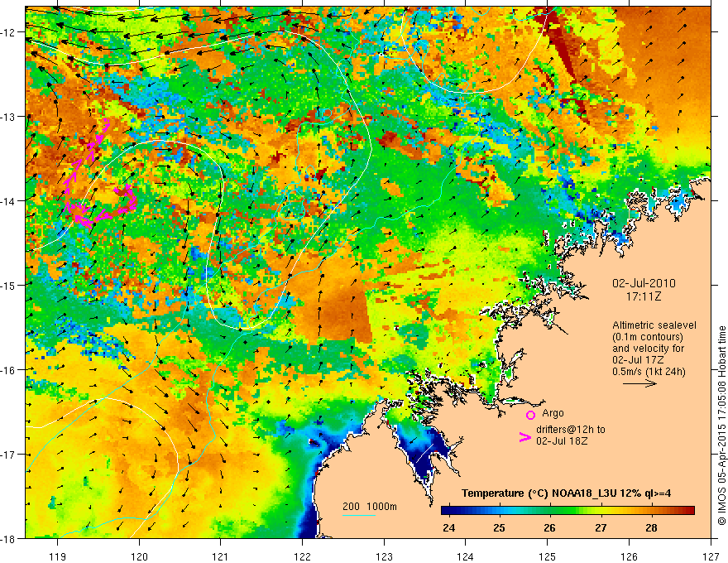The width and height of the screenshot is (728, 563).
Task: Click the magenta Argo circle legend symbol
Action: tap(530, 415)
